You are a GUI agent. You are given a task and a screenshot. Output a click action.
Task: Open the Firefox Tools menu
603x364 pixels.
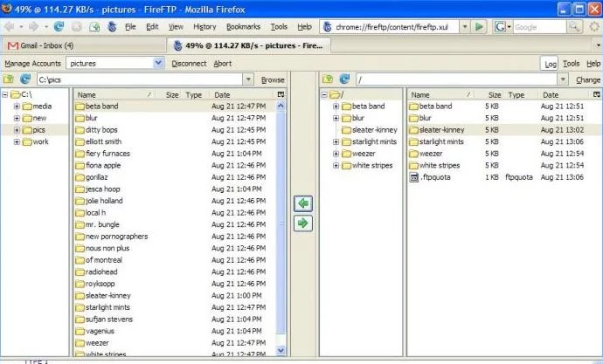click(279, 26)
